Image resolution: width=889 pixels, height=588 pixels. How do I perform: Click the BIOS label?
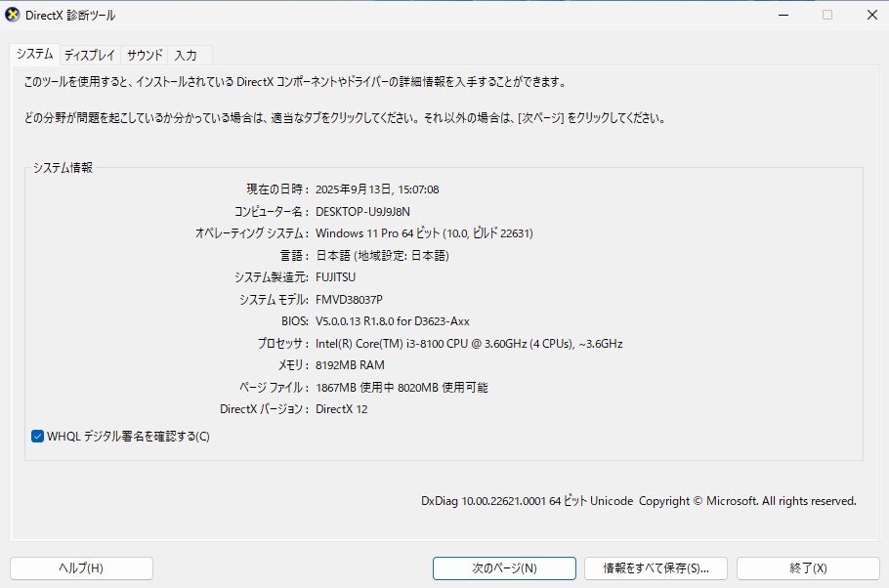(x=295, y=321)
